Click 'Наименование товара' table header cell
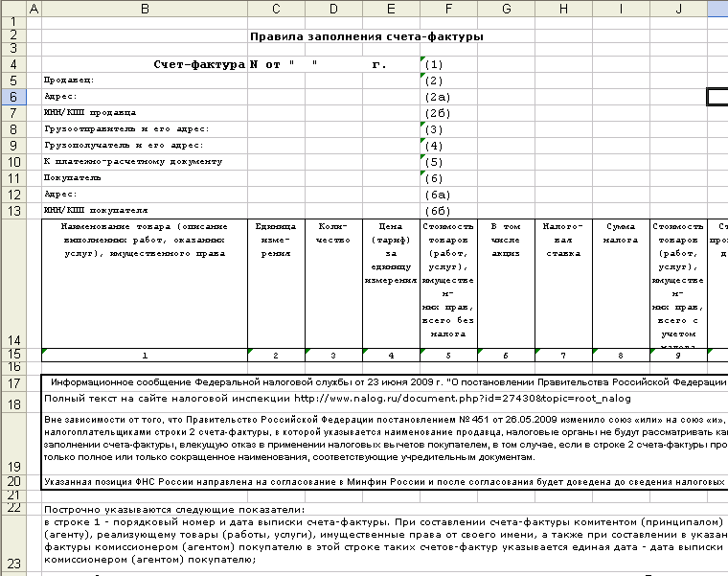The image size is (728, 576). pyautogui.click(x=145, y=284)
